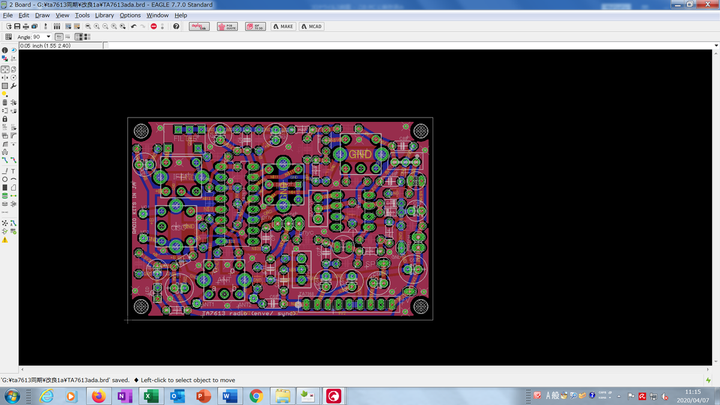Click the Print icon in toolbar
Screen dimensions: 720x405
(x=23, y=26)
